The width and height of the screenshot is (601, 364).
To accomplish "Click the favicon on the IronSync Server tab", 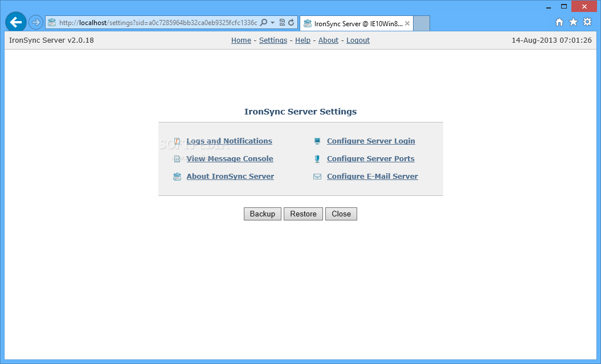I will (308, 23).
